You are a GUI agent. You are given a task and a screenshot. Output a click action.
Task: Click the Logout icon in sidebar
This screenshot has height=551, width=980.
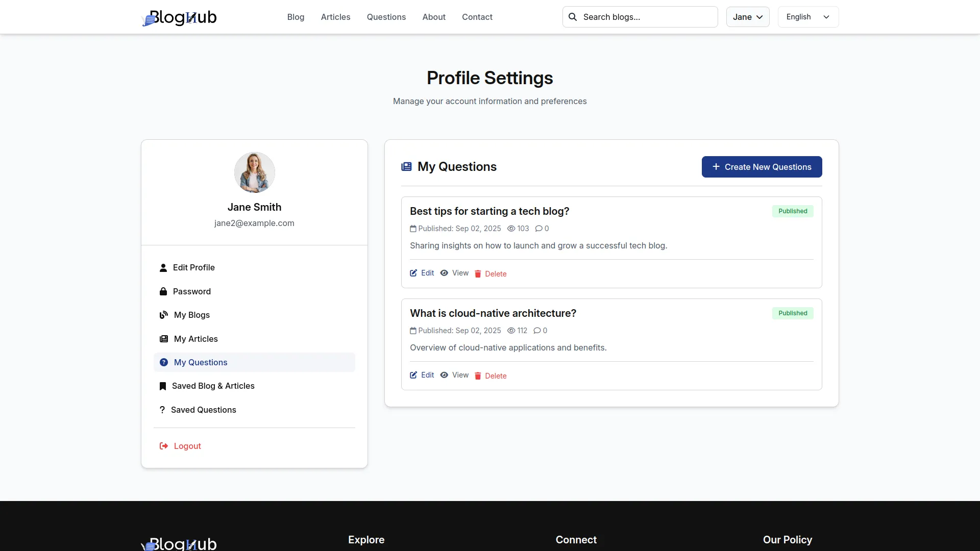(164, 446)
